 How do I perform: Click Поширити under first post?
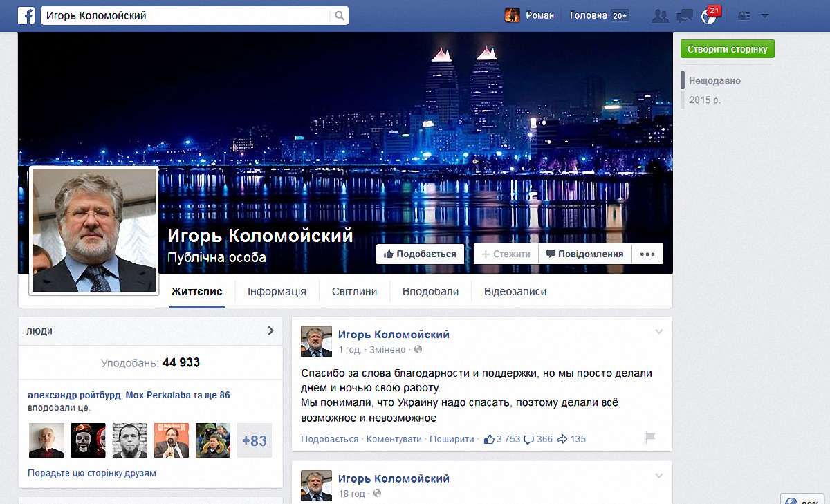[x=452, y=439]
